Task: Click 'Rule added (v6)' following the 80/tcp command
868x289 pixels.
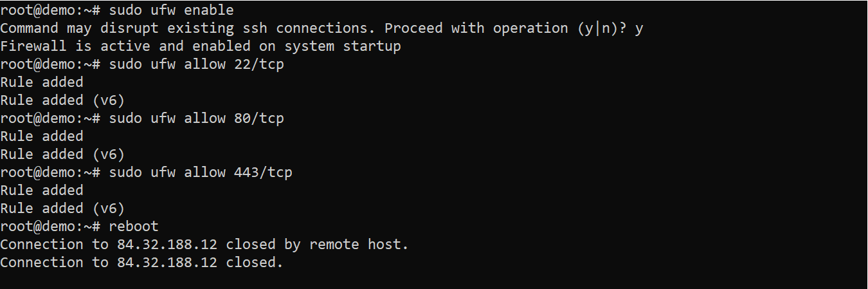Action: click(62, 154)
